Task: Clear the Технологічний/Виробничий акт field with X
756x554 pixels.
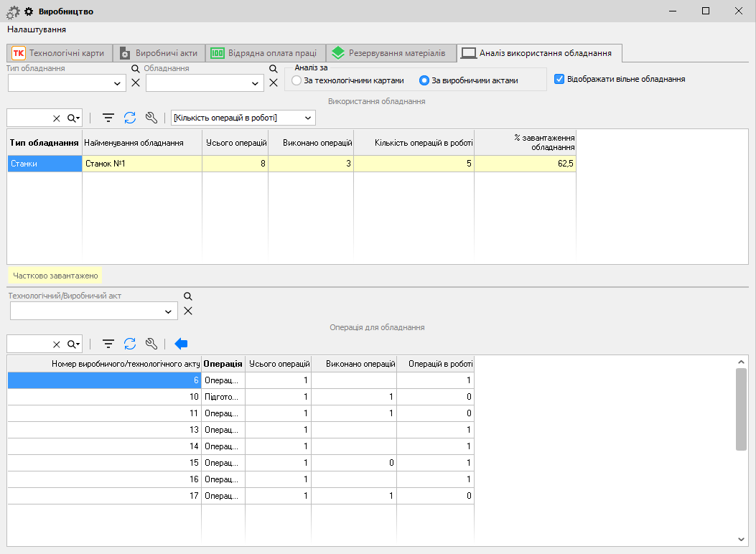Action: click(188, 311)
